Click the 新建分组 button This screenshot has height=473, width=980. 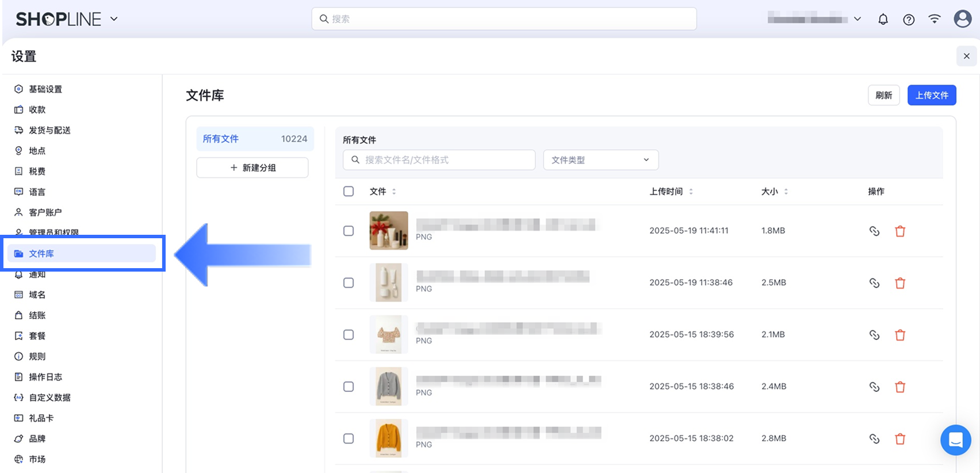[x=252, y=167]
